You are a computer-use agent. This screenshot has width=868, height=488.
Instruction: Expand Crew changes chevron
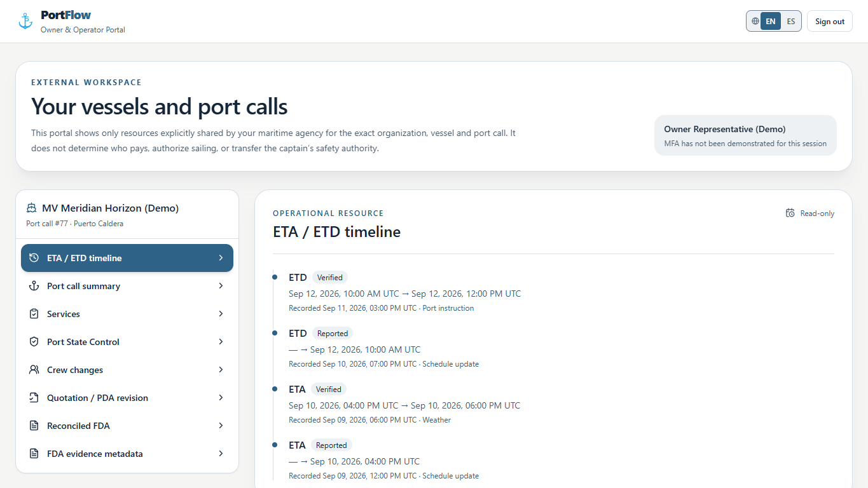coord(221,370)
